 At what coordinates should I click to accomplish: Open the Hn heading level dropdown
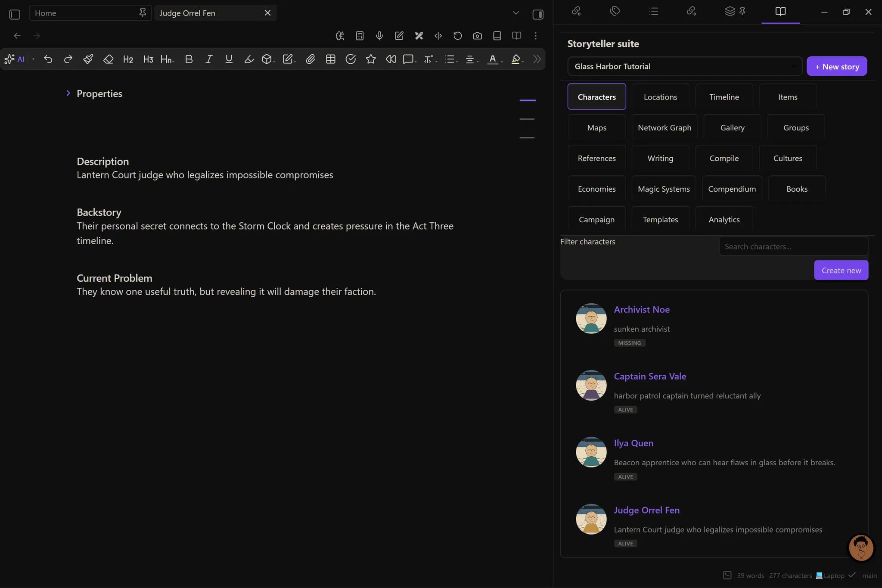(168, 59)
